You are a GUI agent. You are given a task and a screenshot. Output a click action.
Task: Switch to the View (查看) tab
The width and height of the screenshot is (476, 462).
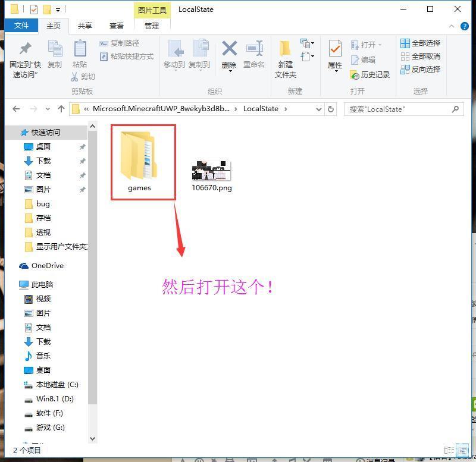click(x=116, y=26)
